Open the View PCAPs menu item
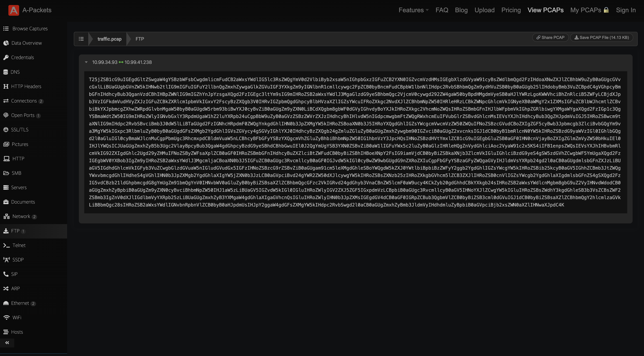Screen dimensions: 644x356 [x=545, y=10]
